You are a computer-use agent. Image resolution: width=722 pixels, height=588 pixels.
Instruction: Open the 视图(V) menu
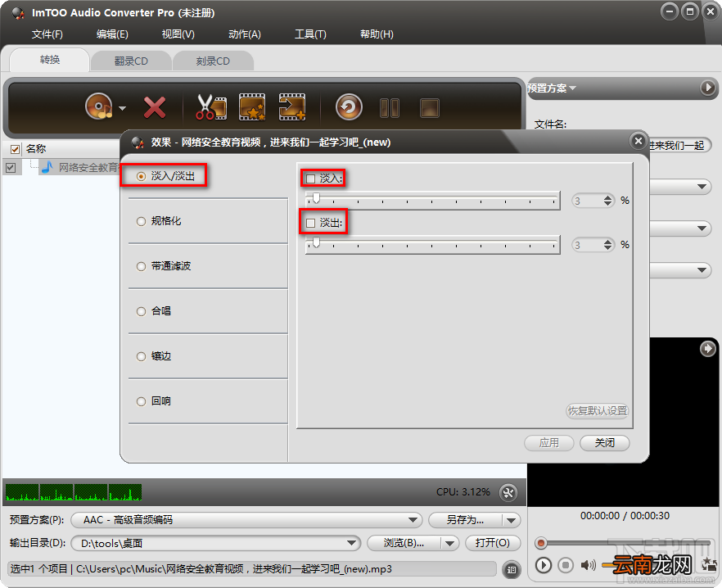tap(178, 34)
